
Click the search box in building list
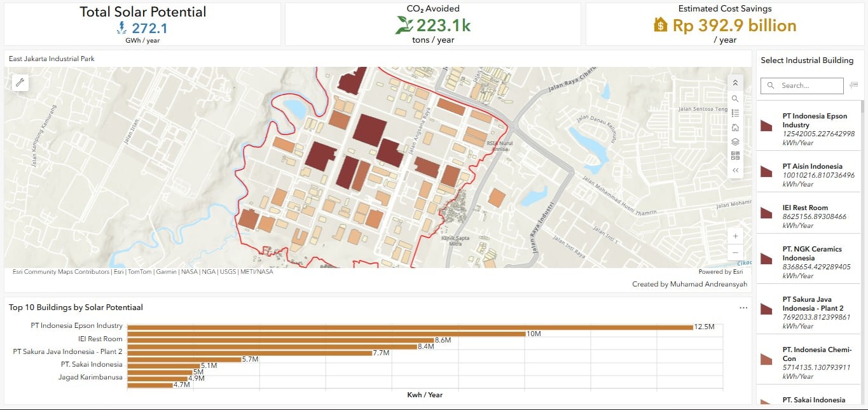801,85
